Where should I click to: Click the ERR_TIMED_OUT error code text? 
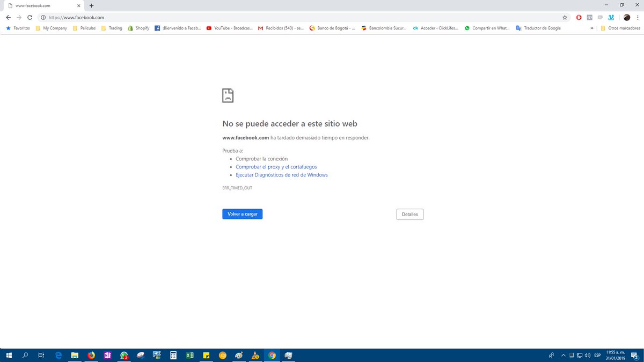(x=237, y=188)
